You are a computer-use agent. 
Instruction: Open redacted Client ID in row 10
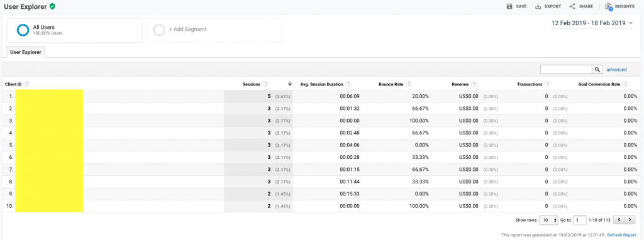49,206
